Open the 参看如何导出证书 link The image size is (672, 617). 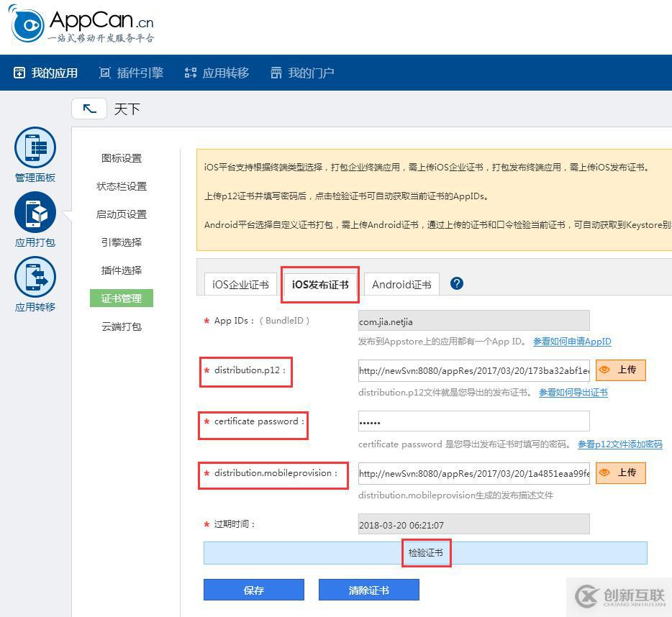573,393
